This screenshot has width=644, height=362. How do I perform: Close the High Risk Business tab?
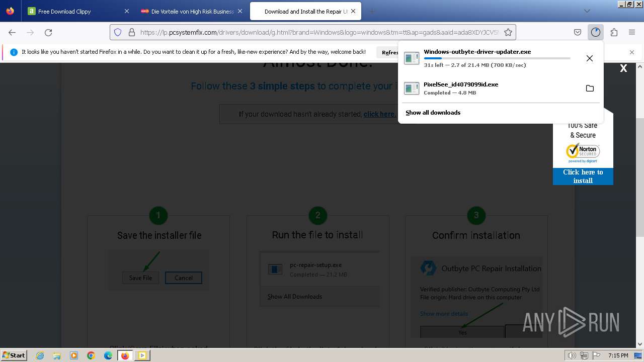[239, 11]
